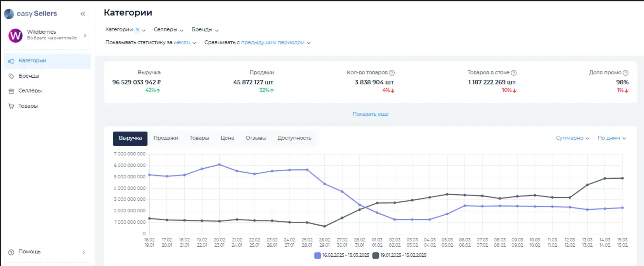Switch chart to Продажи tab
Image resolution: width=644 pixels, height=266 pixels.
tap(165, 138)
